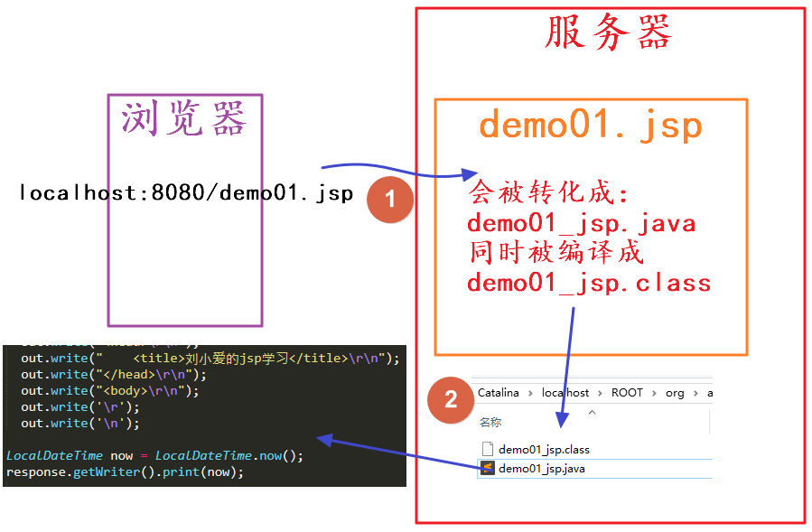The image size is (812, 532).
Task: Go to ROOT folder in breadcrumb
Action: (x=627, y=393)
